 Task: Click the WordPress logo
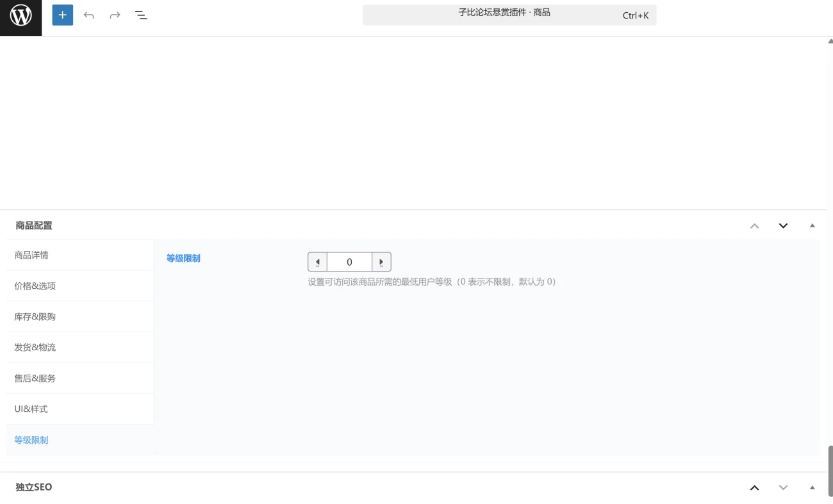pos(21,15)
